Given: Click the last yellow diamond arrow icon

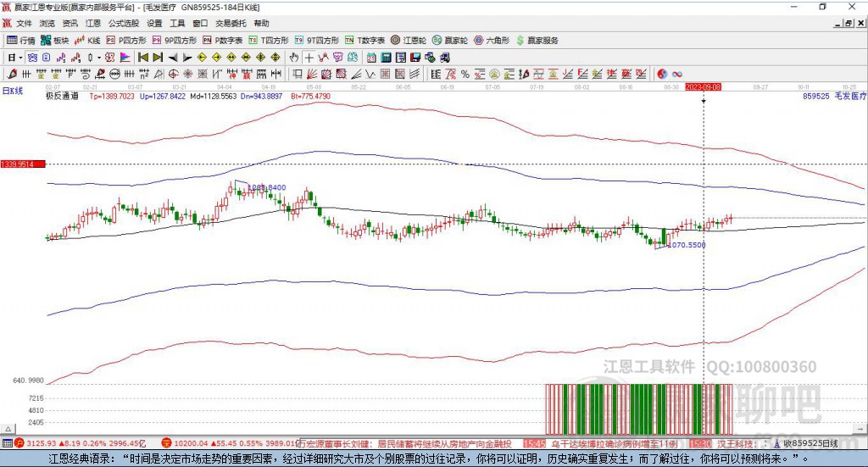Looking at the screenshot, I should click(275, 58).
